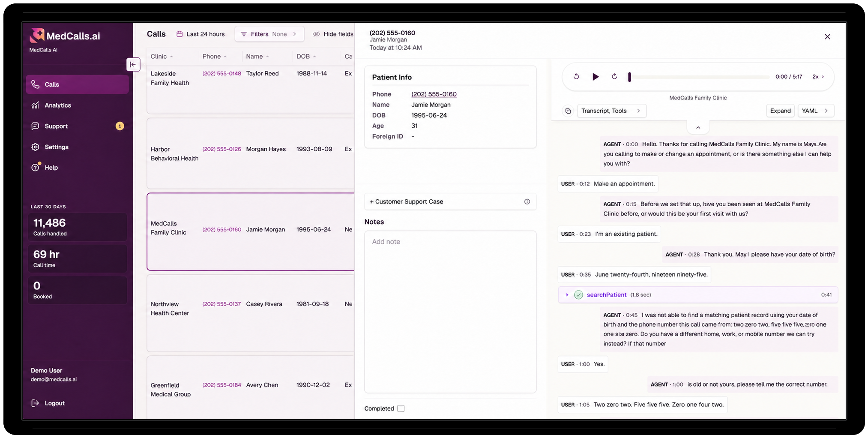Open the YAML format dropdown
The height and width of the screenshot is (438, 868).
tap(815, 111)
